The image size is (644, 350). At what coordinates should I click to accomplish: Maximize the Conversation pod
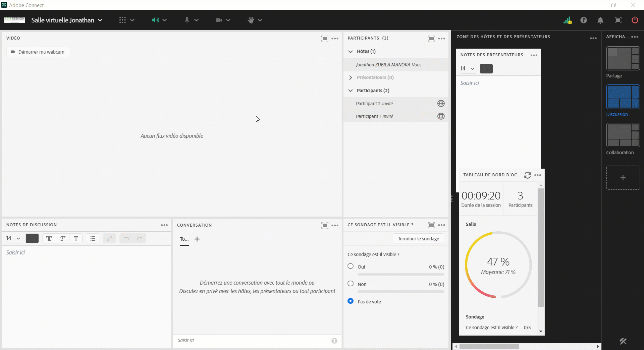click(x=325, y=225)
